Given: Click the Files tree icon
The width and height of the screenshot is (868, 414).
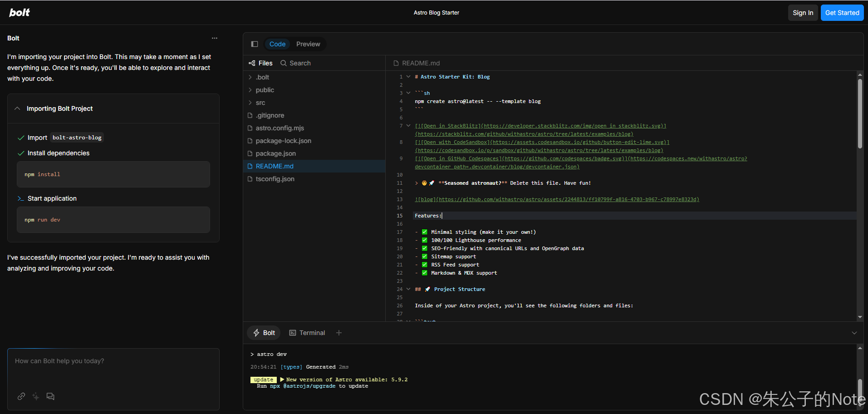Looking at the screenshot, I should pos(252,63).
